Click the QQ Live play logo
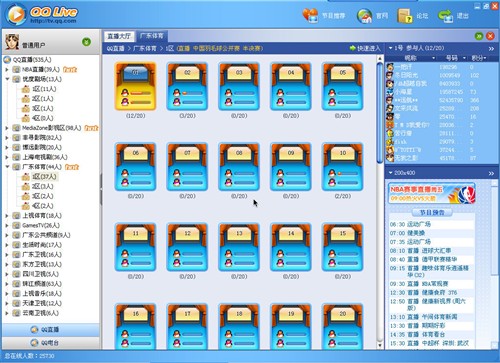 coord(16,15)
